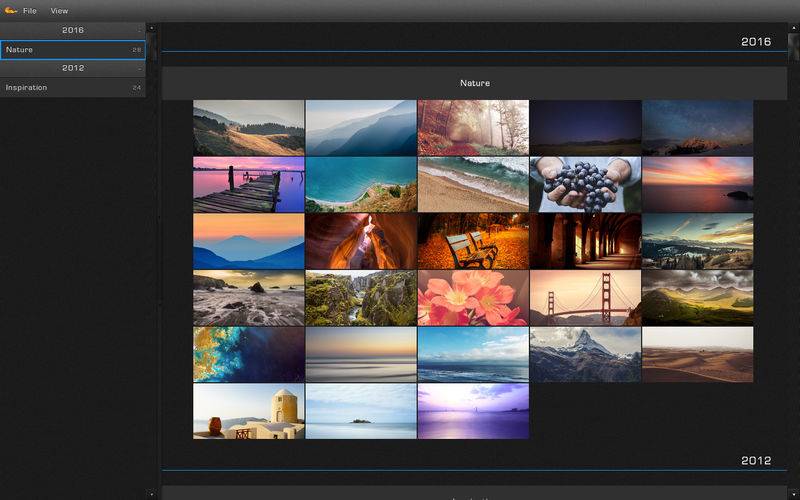Open the arched cloister corridor photo
Screen dimensions: 800x500
(585, 241)
